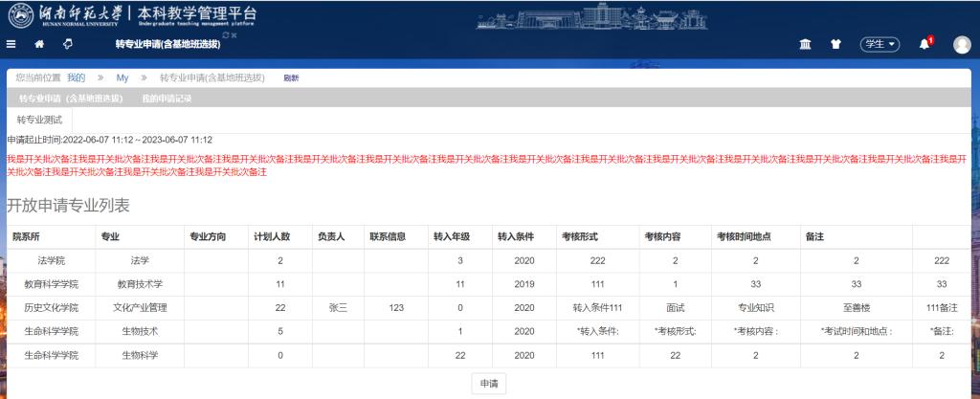Click the My breadcrumb link
The image size is (980, 399).
(x=122, y=78)
